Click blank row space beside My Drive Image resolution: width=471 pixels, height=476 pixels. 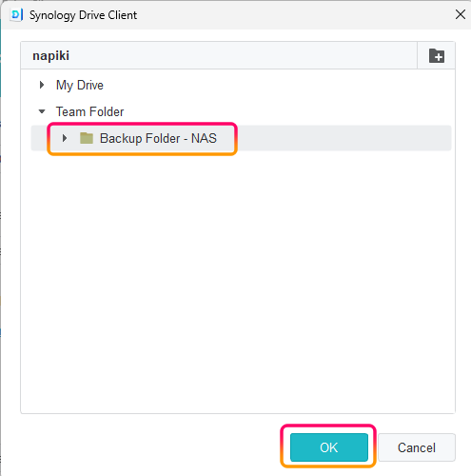[x=278, y=85]
